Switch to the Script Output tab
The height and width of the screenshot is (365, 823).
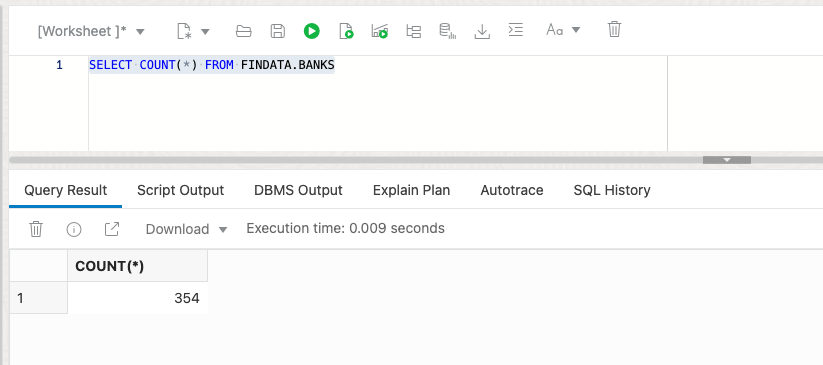pos(181,190)
